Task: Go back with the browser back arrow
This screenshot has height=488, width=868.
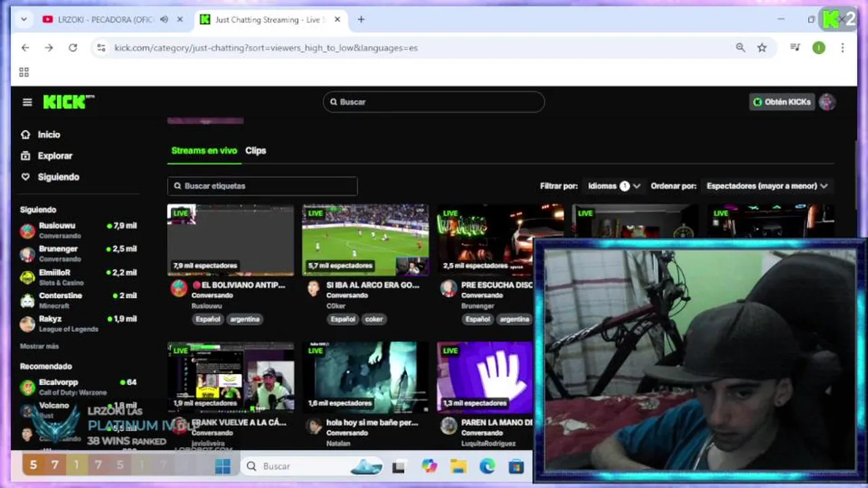Action: coord(25,47)
